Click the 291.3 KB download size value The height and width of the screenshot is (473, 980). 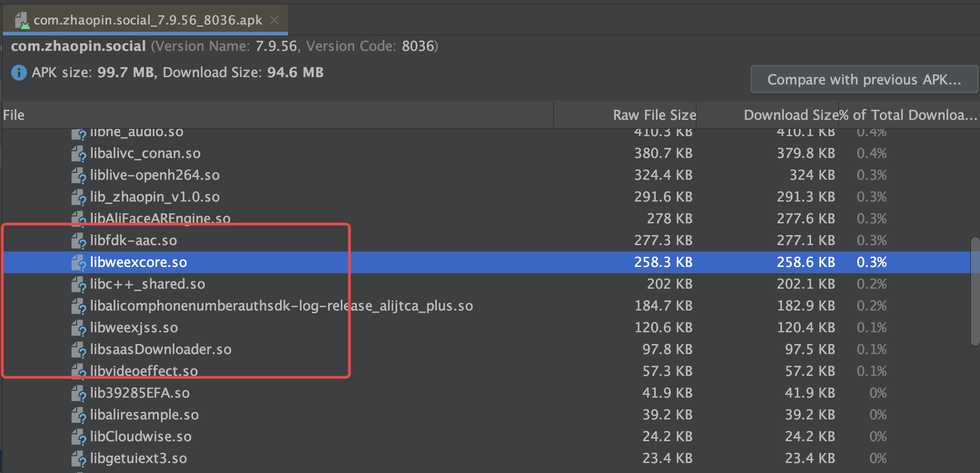(806, 197)
